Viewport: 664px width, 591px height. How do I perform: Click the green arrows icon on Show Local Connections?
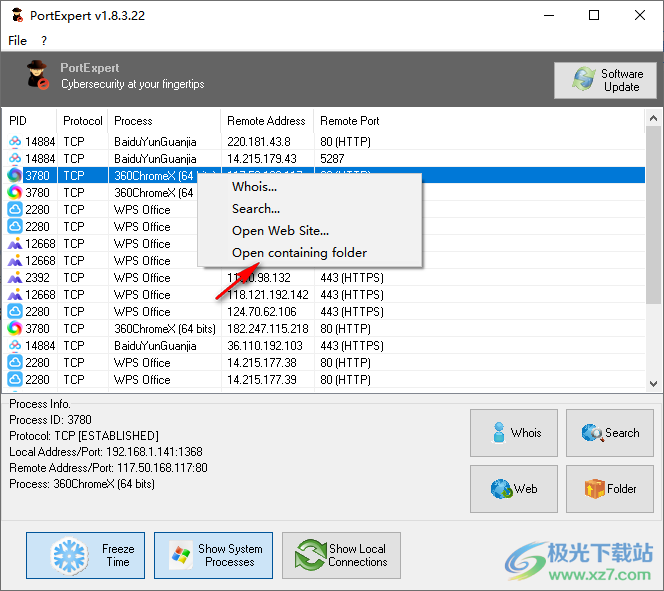point(310,555)
